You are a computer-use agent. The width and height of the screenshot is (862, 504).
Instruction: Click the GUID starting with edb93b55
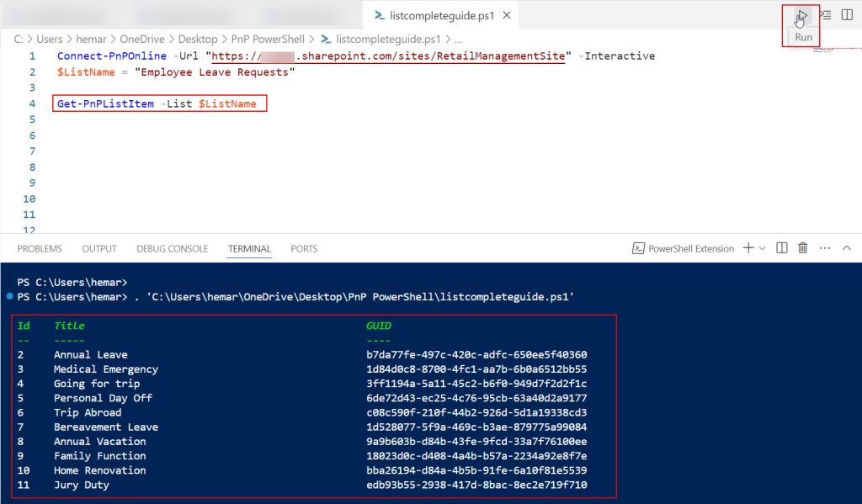click(x=476, y=485)
